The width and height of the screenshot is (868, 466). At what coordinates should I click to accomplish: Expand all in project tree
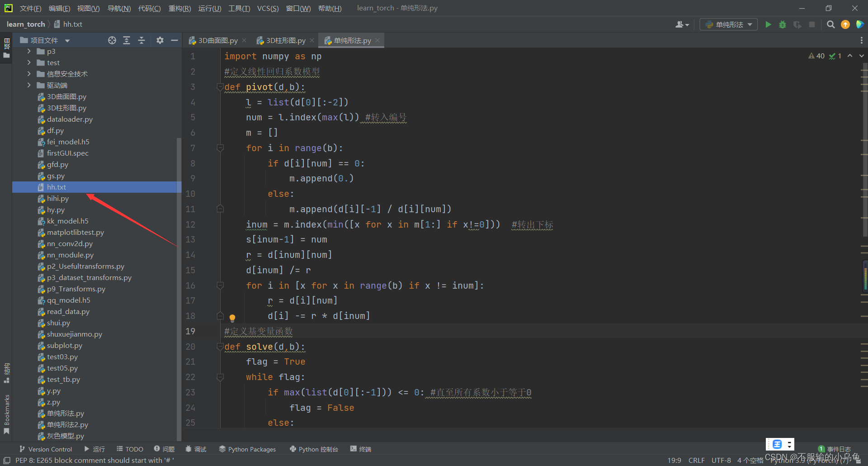(127, 40)
